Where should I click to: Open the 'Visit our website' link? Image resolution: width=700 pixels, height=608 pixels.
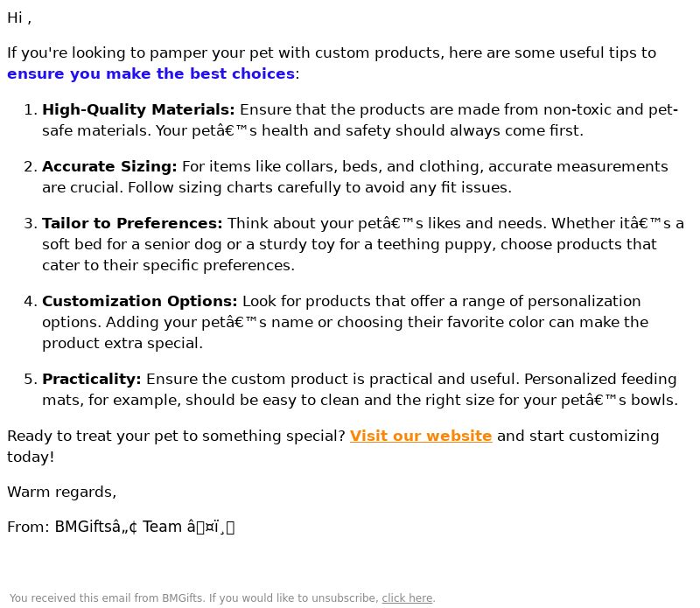[421, 436]
